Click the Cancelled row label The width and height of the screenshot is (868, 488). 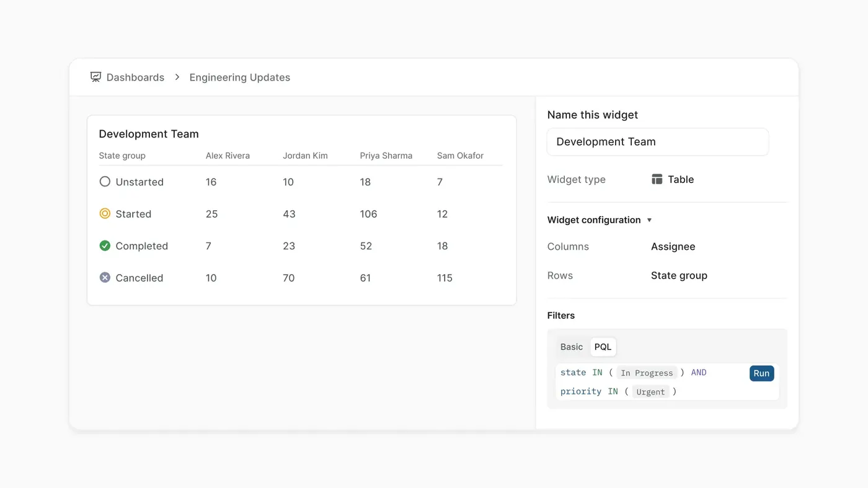click(139, 278)
